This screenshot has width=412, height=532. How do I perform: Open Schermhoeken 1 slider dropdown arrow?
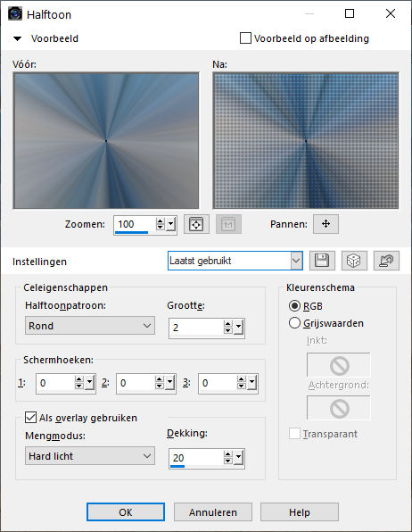coord(90,383)
